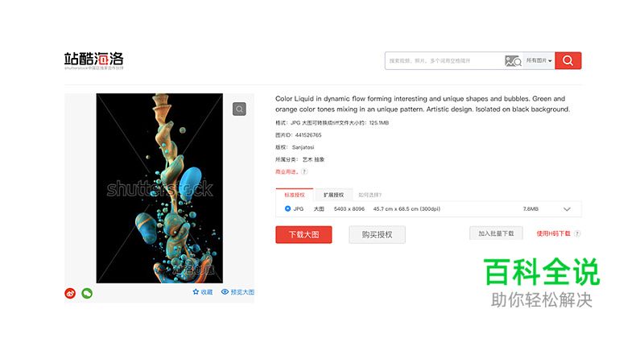This screenshot has width=644, height=338.
Task: Share to WeChat using green icon
Action: click(x=87, y=293)
